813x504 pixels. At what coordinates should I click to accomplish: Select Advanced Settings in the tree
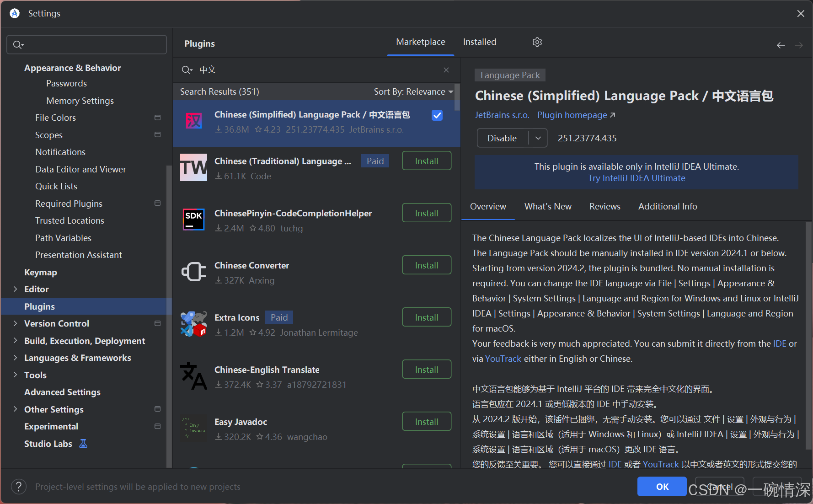[x=62, y=392]
